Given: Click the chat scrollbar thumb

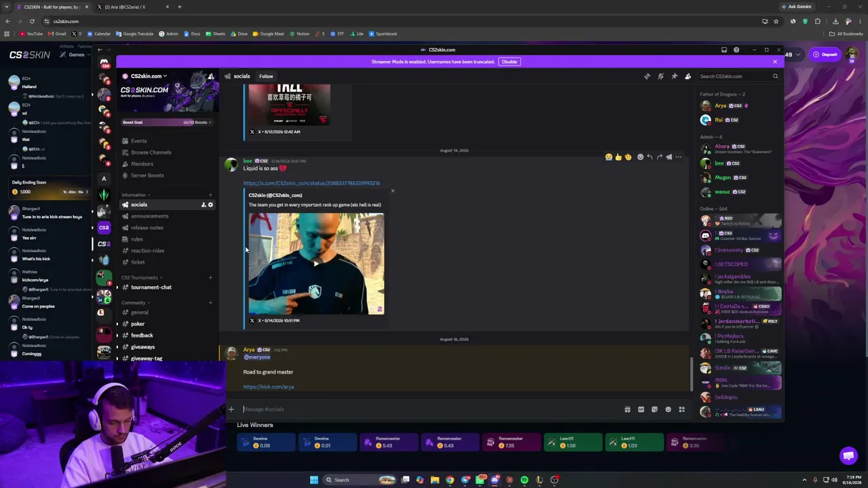Looking at the screenshot, I should (692, 374).
